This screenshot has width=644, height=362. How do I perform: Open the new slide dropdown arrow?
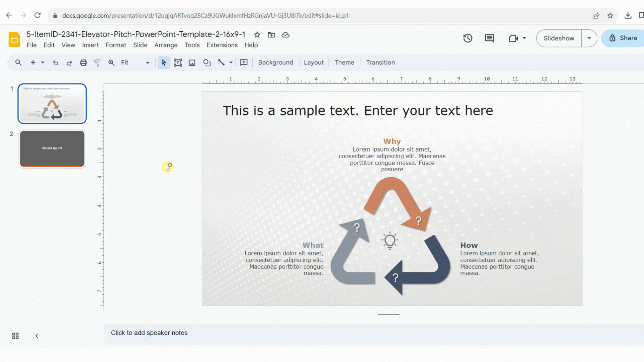42,63
